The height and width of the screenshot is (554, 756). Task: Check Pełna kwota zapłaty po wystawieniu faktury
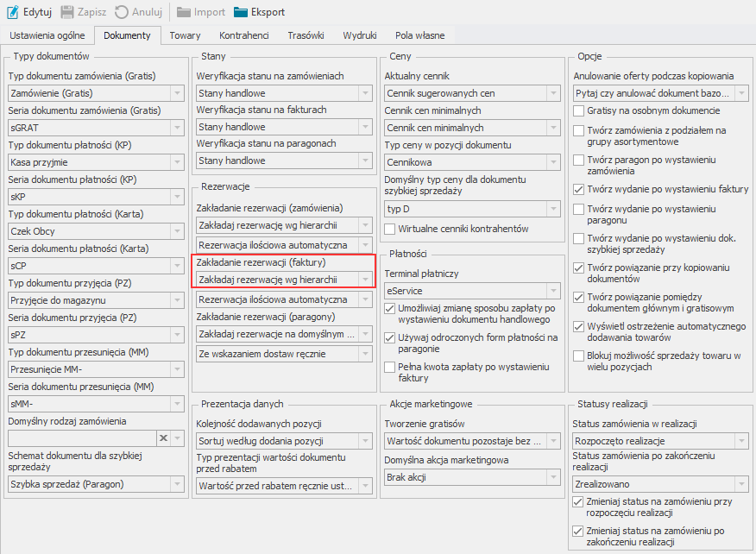tap(391, 367)
